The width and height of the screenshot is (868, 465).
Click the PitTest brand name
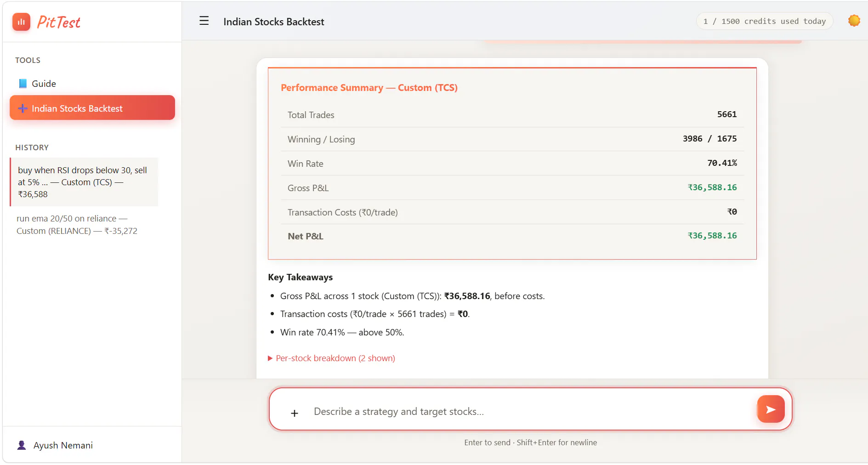point(58,22)
